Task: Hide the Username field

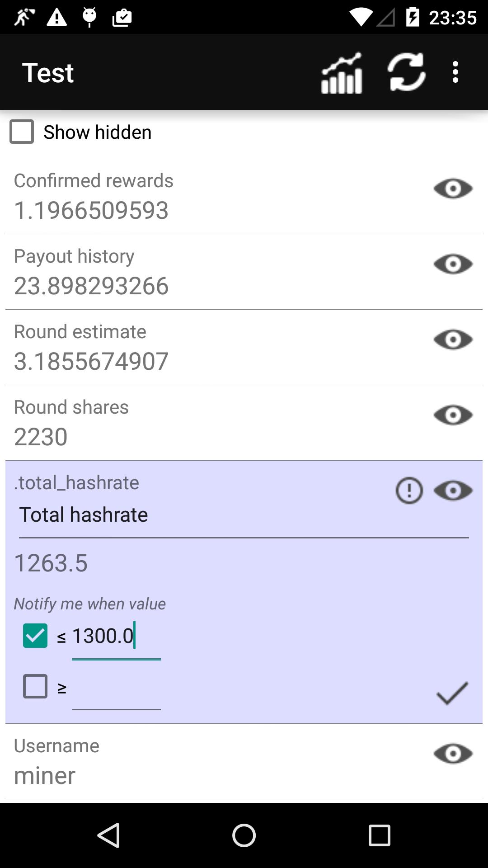Action: coord(453,754)
